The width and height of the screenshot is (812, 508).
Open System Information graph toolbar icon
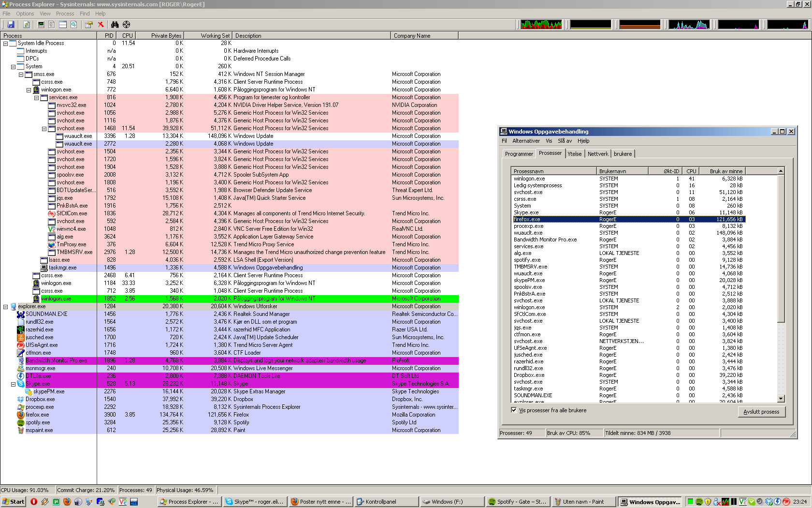pyautogui.click(x=41, y=25)
